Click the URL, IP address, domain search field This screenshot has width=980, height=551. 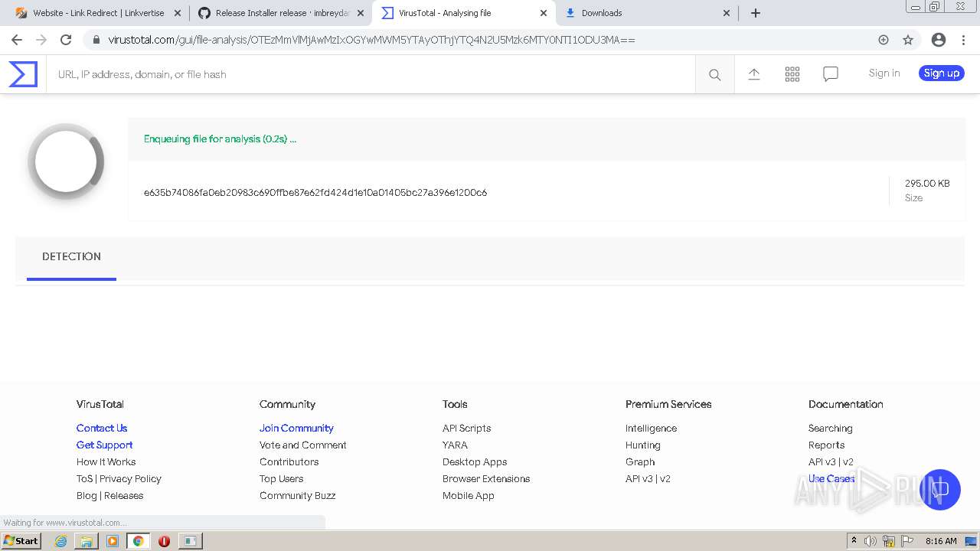[x=371, y=74]
